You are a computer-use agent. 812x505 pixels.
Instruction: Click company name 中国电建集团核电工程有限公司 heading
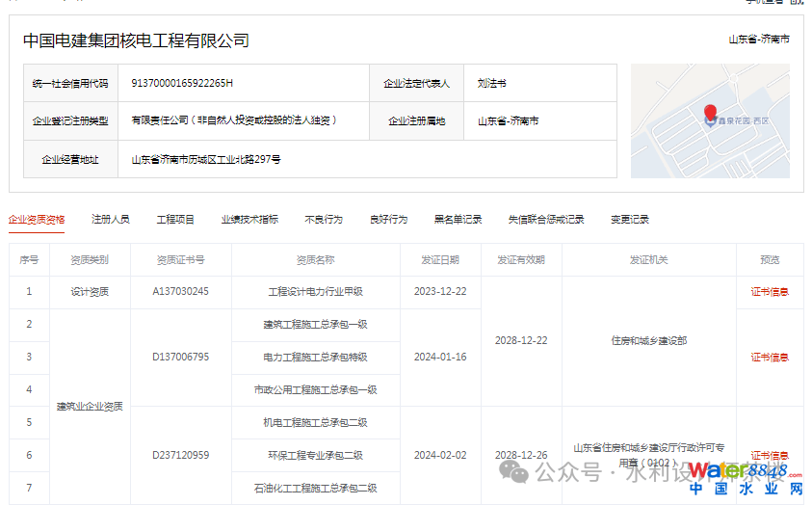tap(136, 40)
